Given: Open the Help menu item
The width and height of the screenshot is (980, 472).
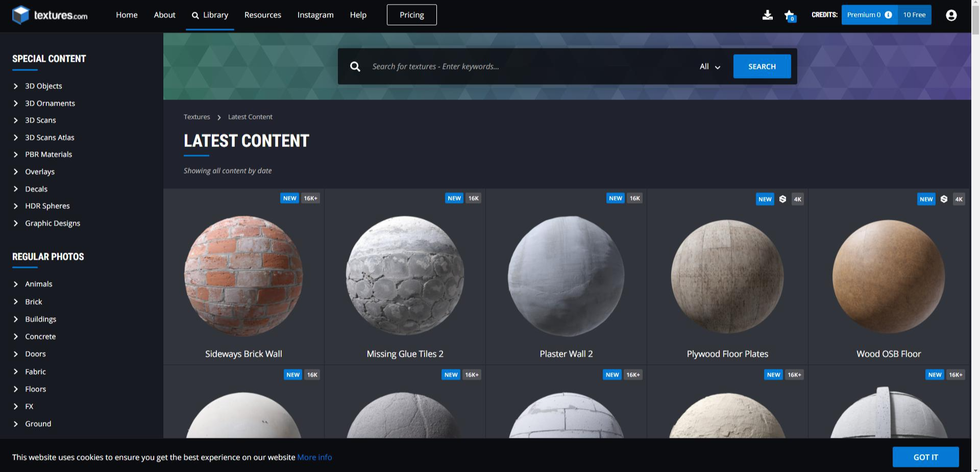Looking at the screenshot, I should (x=358, y=15).
